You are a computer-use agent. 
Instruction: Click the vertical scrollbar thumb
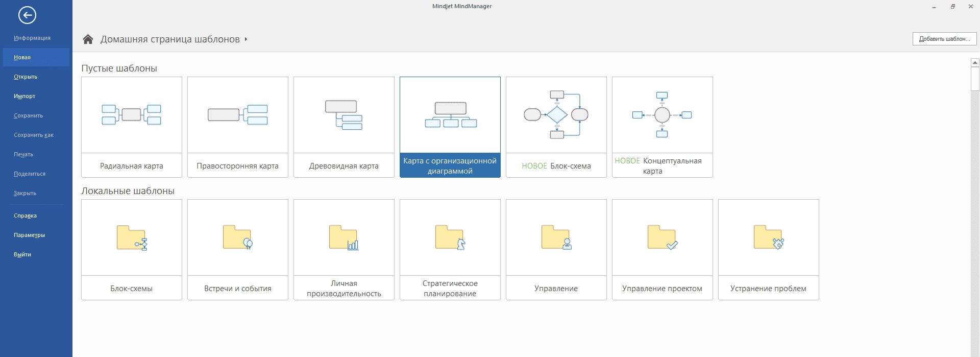(975, 79)
